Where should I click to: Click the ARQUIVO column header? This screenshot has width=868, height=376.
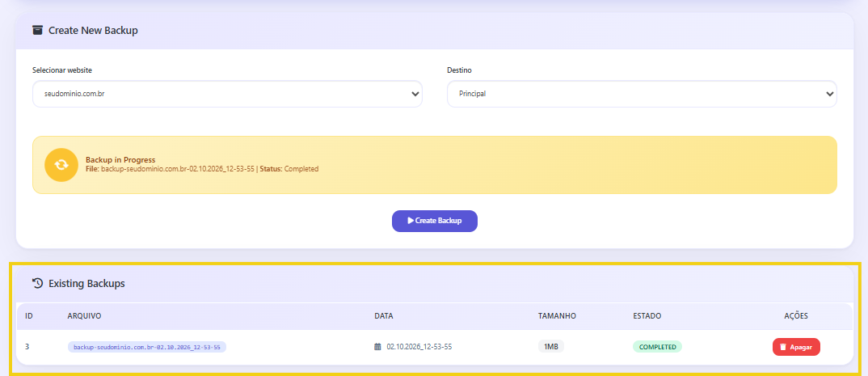click(84, 316)
